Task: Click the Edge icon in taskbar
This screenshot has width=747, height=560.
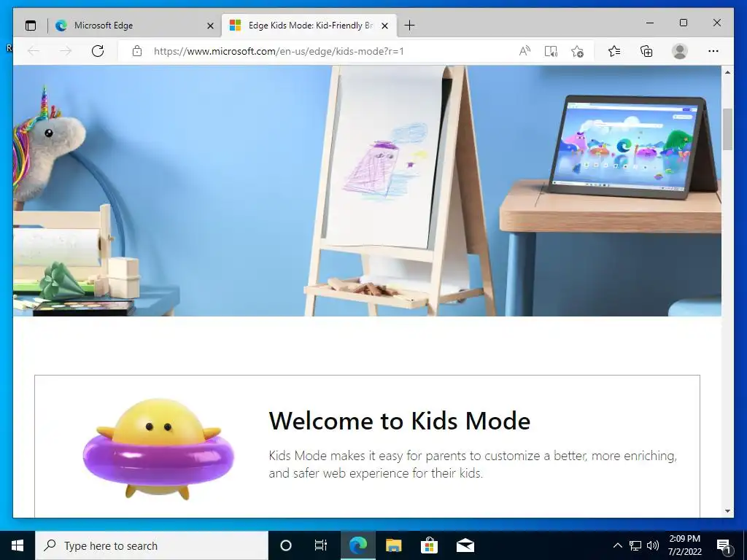Action: pos(357,545)
